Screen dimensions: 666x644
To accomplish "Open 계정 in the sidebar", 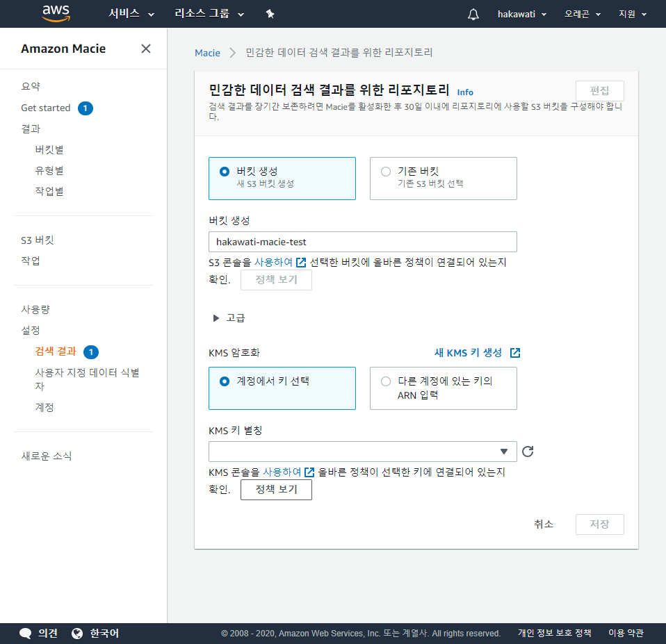I will [44, 408].
